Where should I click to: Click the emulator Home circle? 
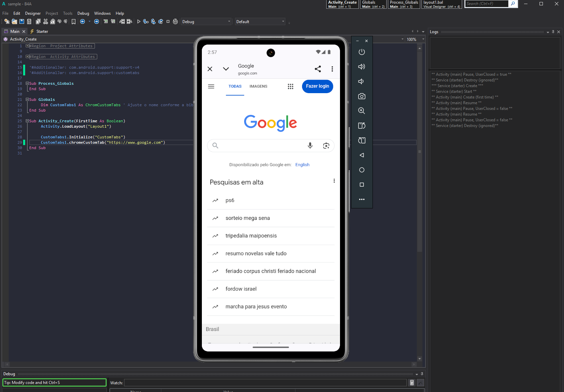[x=361, y=170]
